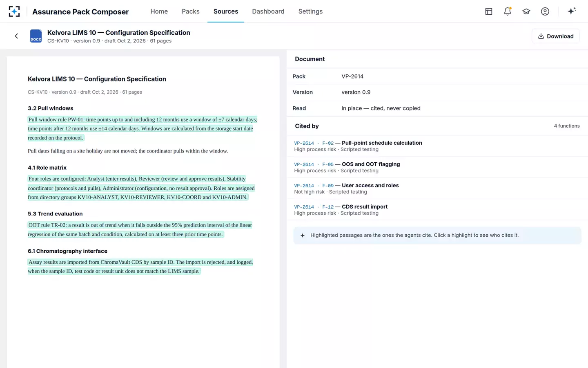Screen dimensions: 588x368
Task: Go to the Home tab
Action: click(x=159, y=11)
